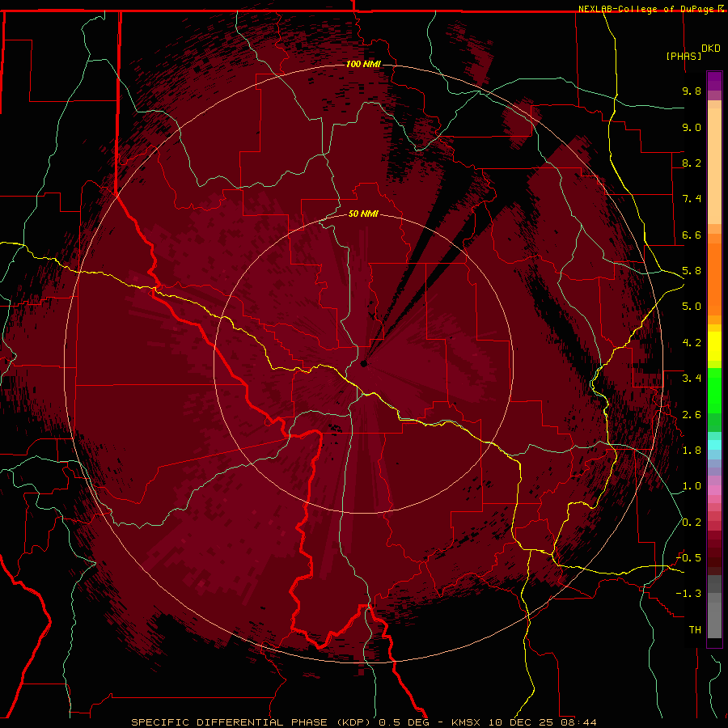Click the TH threshold label
The width and height of the screenshot is (728, 728).
(x=695, y=630)
